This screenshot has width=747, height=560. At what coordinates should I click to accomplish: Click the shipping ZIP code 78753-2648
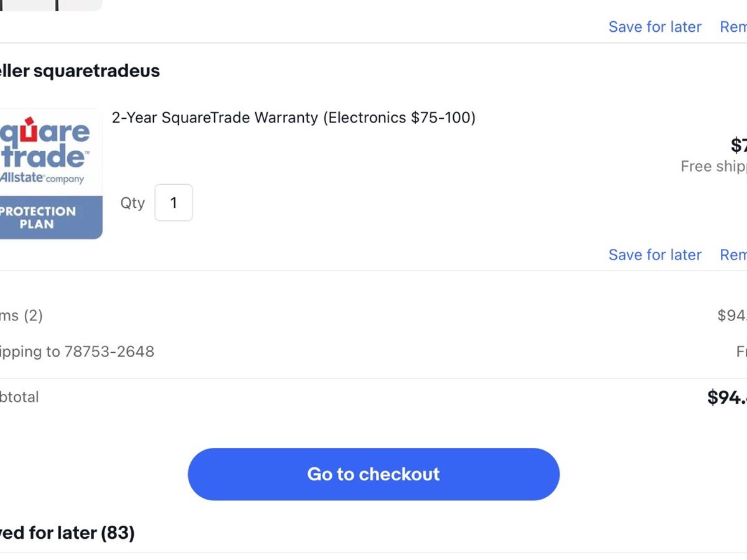(109, 352)
